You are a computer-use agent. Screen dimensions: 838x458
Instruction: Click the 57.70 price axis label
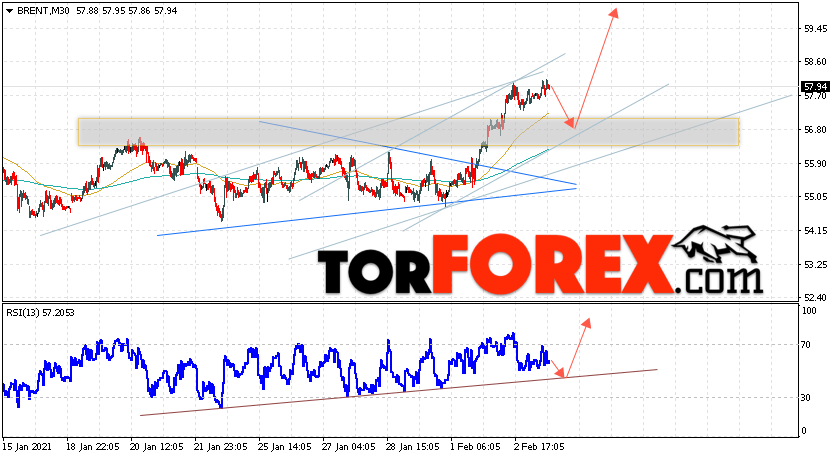(x=816, y=96)
